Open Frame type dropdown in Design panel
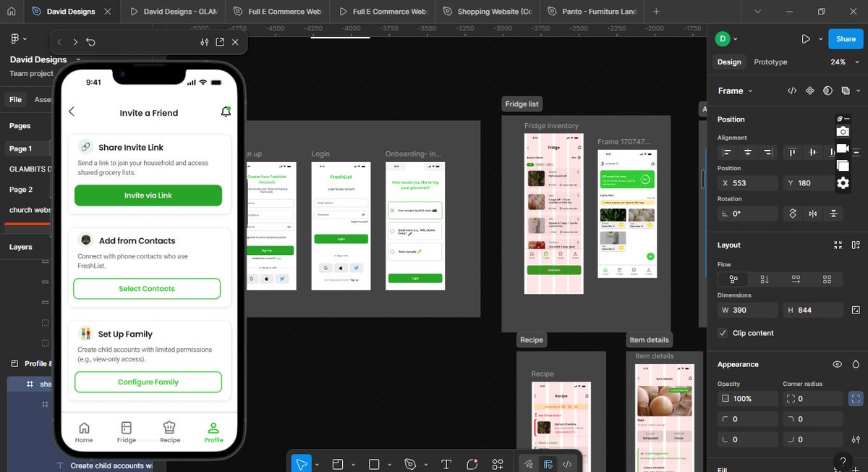 point(735,90)
